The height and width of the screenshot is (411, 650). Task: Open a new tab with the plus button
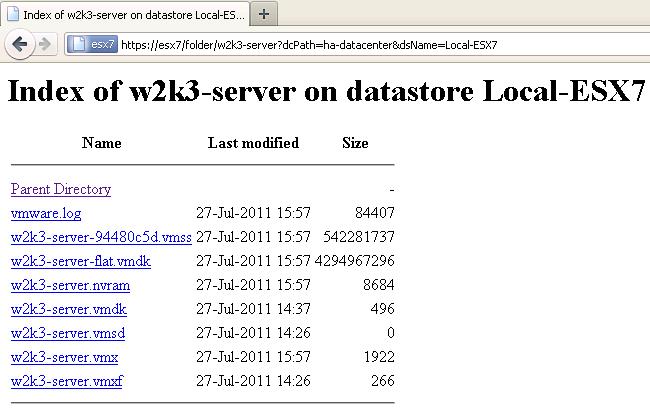264,14
